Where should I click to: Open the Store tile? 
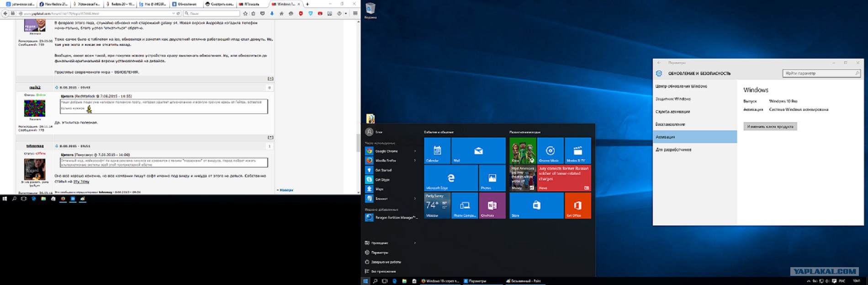pos(536,205)
